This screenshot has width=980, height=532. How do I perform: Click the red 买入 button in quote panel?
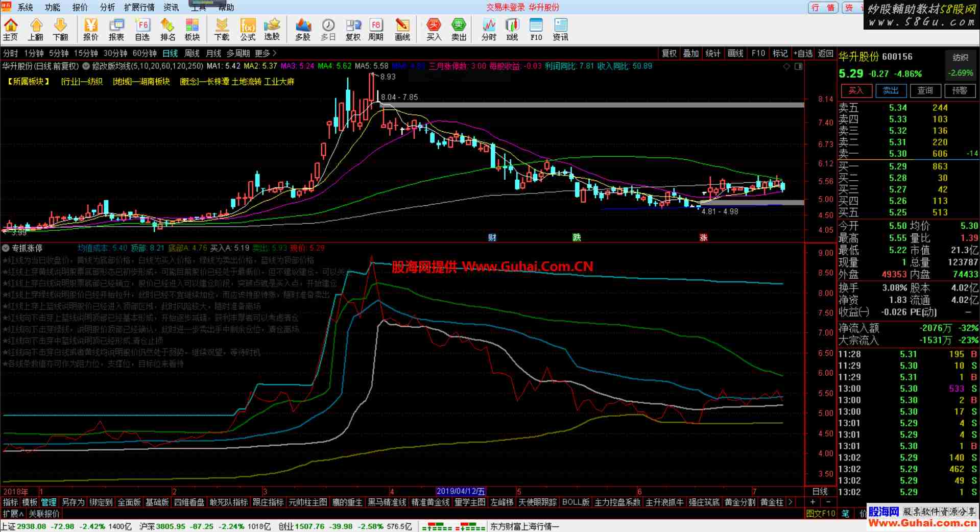(x=856, y=90)
